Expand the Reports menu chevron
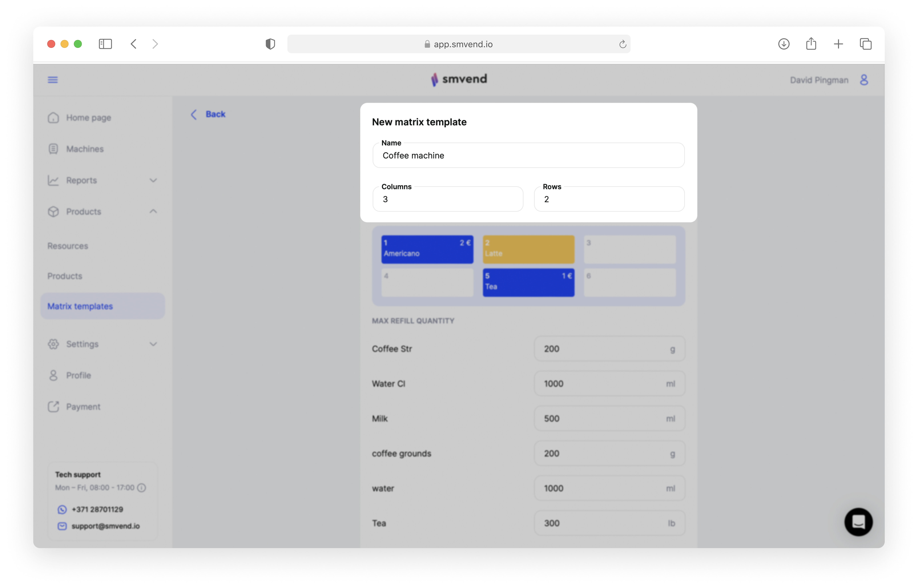This screenshot has width=918, height=588. 153,180
